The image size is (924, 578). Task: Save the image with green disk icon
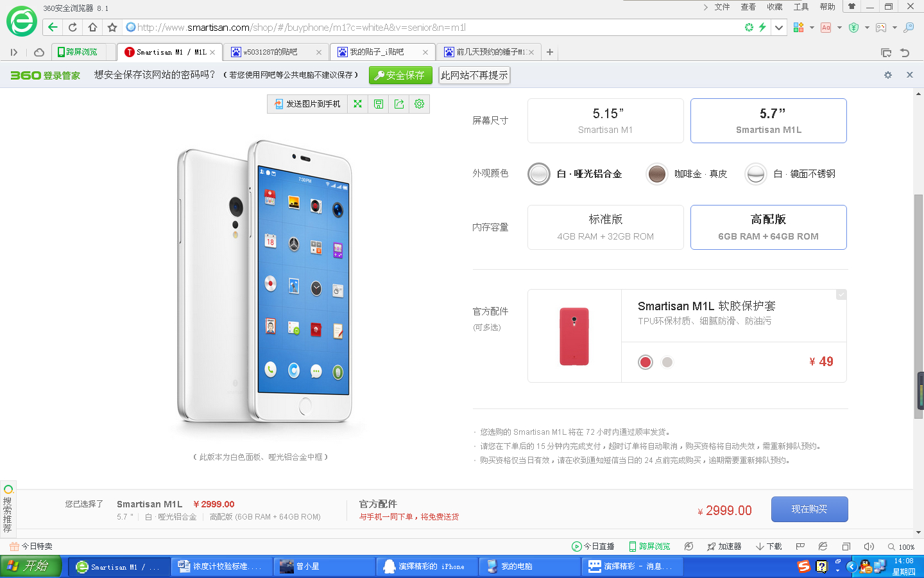tap(379, 104)
